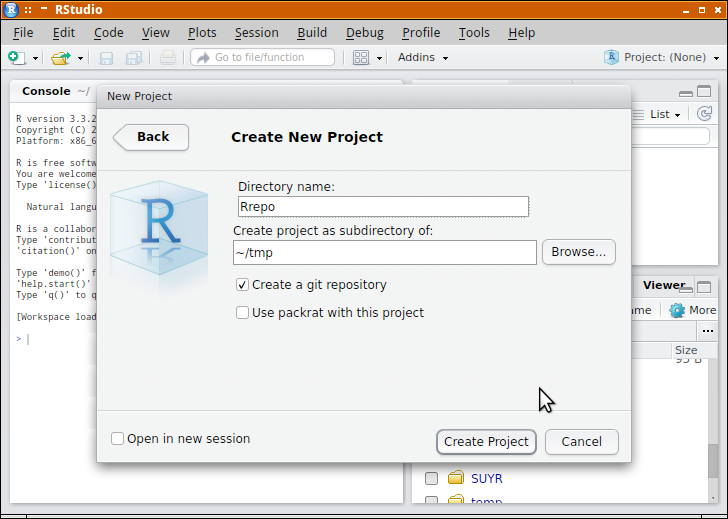
Task: Open the Plots menu
Action: point(202,32)
